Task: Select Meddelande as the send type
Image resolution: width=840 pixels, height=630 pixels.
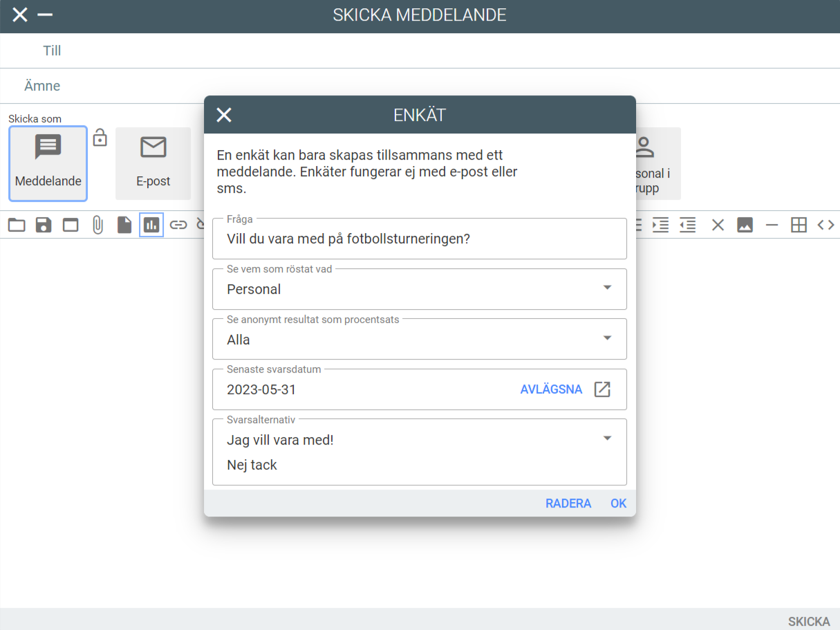Action: click(x=48, y=164)
